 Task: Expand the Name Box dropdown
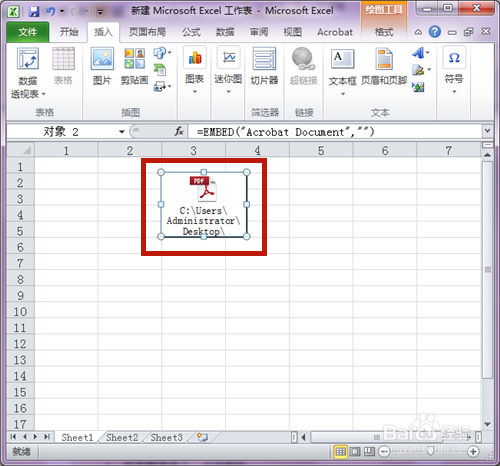pos(122,132)
